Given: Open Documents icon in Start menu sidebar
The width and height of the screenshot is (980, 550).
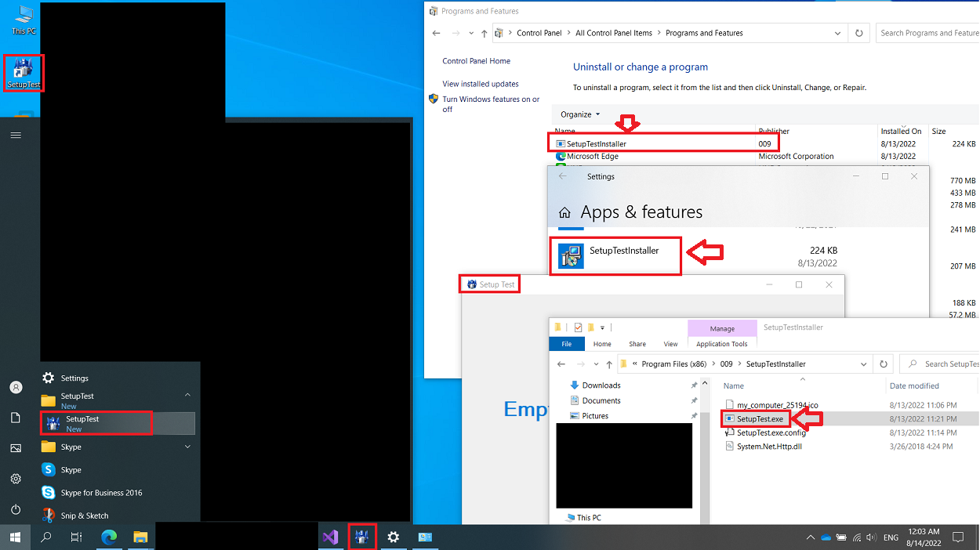Looking at the screenshot, I should (x=16, y=418).
